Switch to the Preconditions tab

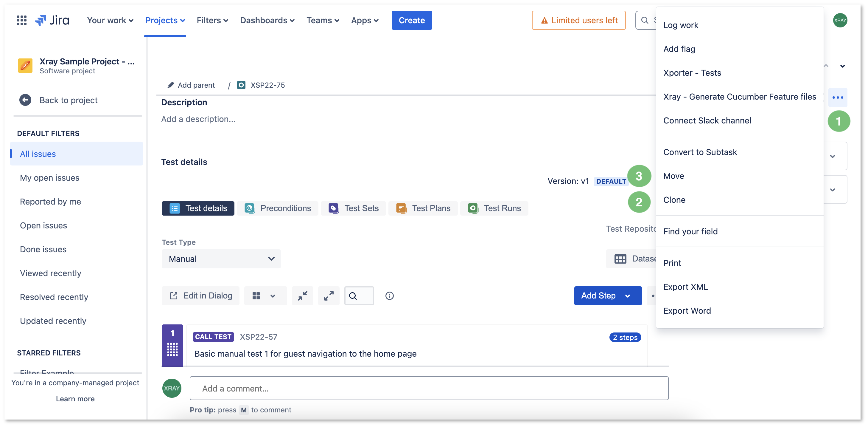pyautogui.click(x=277, y=208)
